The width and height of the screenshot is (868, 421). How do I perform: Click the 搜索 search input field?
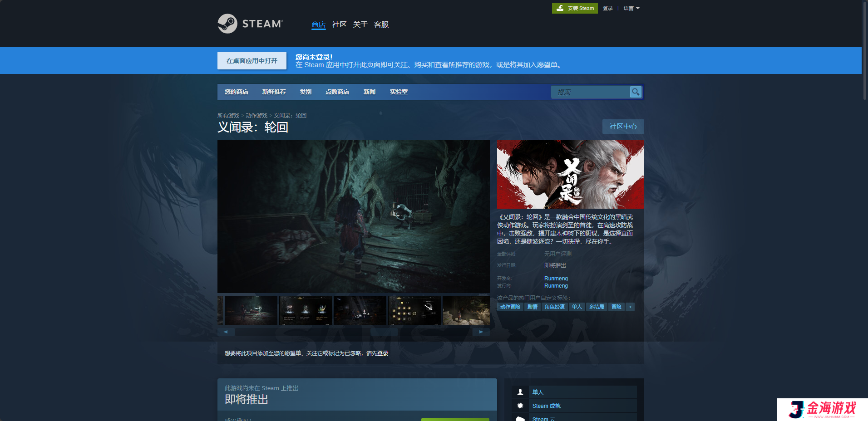[x=590, y=92]
